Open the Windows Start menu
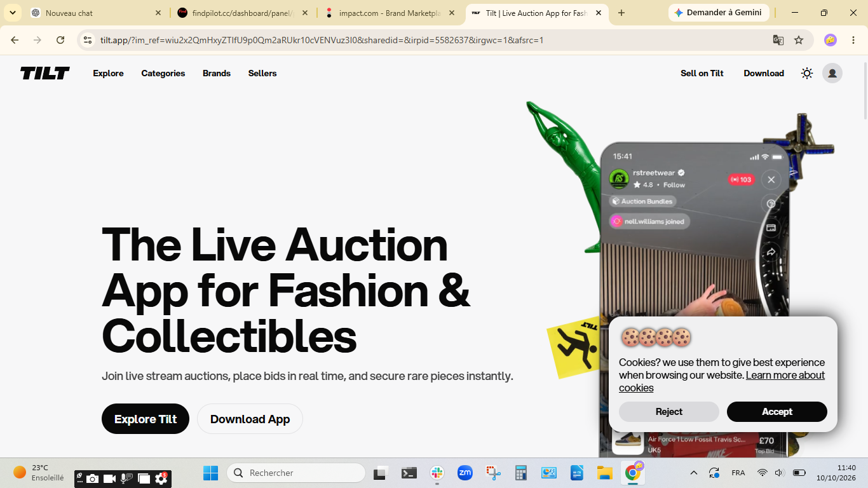Screen dimensions: 868x488 (x=210, y=473)
